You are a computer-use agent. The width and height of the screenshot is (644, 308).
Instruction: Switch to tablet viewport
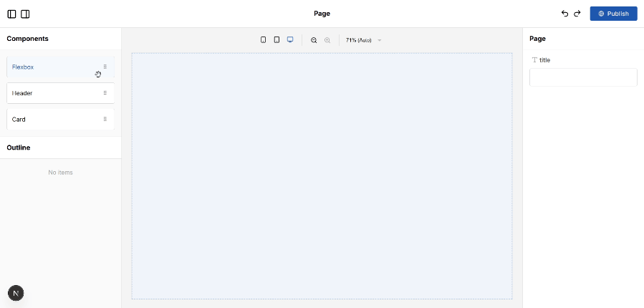(x=277, y=40)
